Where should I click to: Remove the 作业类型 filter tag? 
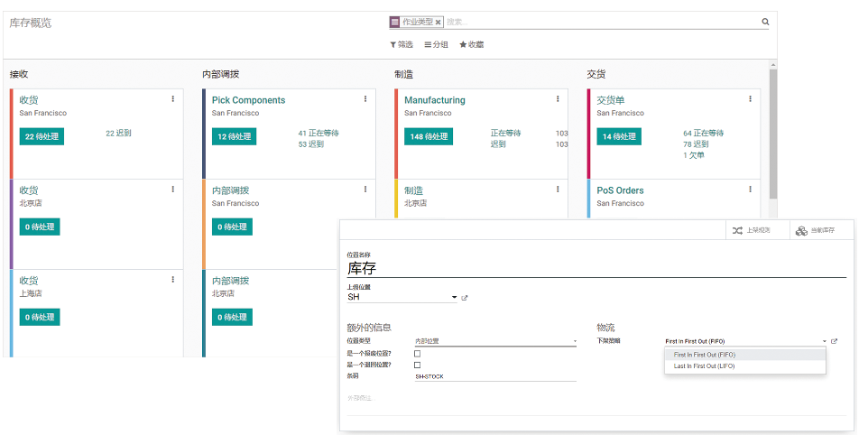[439, 22]
